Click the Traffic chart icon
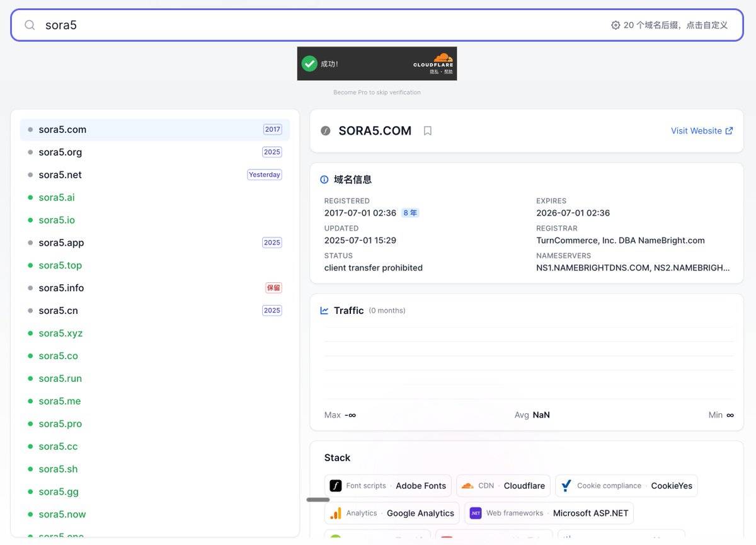The image size is (756, 545). 324,311
